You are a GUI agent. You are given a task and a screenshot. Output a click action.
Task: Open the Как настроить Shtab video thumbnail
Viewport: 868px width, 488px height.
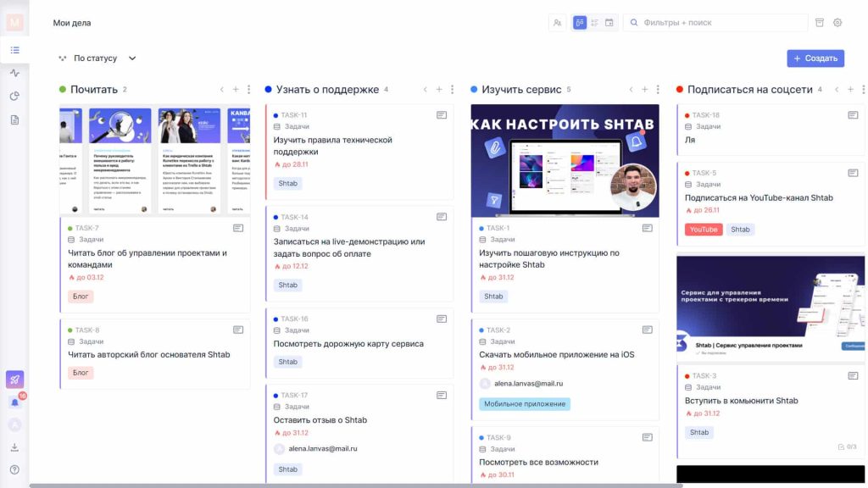[x=565, y=160]
